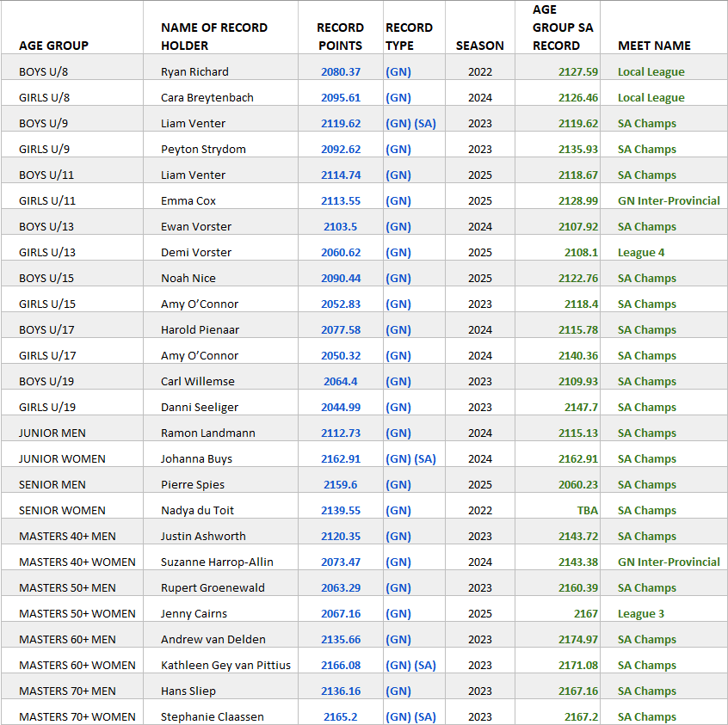Click the record points value 2162.91 for Johanna Buys

[x=341, y=459]
